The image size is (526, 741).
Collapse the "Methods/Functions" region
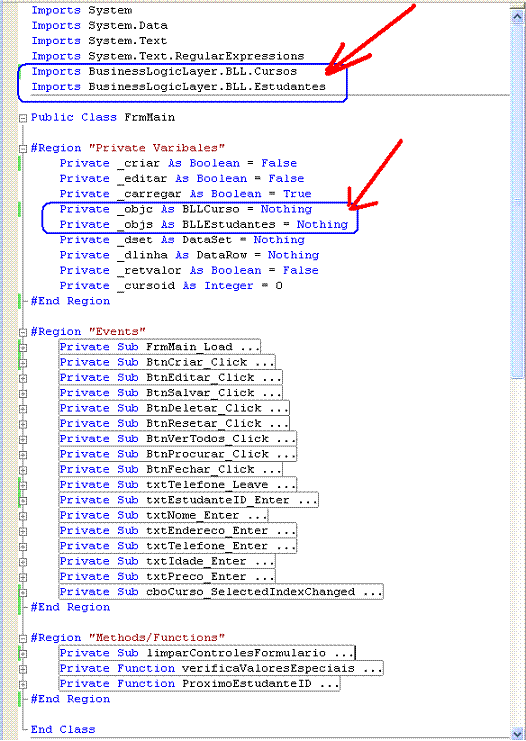pos(23,638)
